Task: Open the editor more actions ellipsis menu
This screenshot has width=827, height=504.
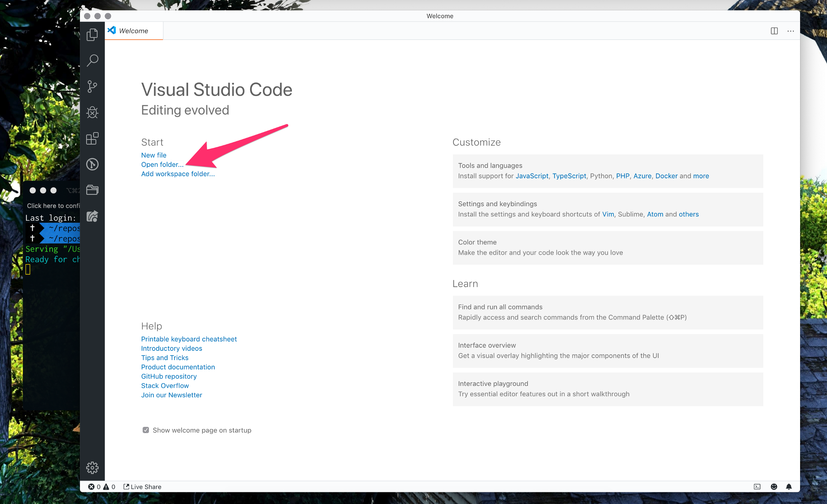Action: [x=790, y=31]
